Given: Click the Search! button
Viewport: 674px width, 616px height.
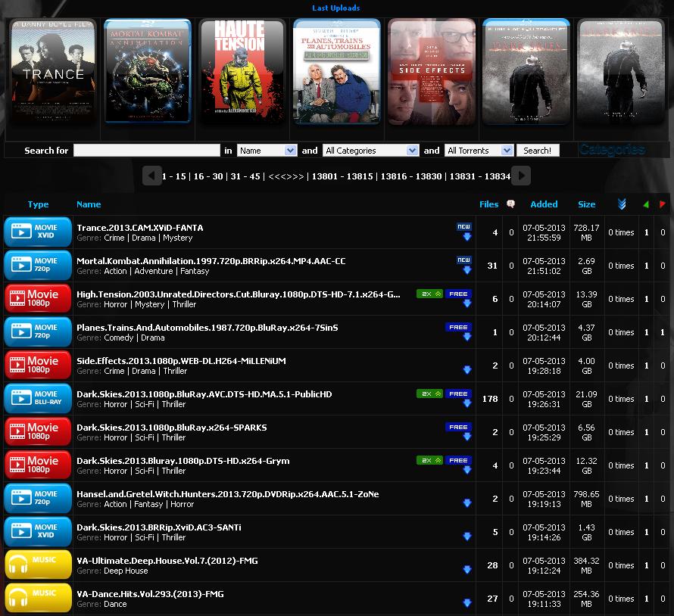Looking at the screenshot, I should [x=538, y=151].
